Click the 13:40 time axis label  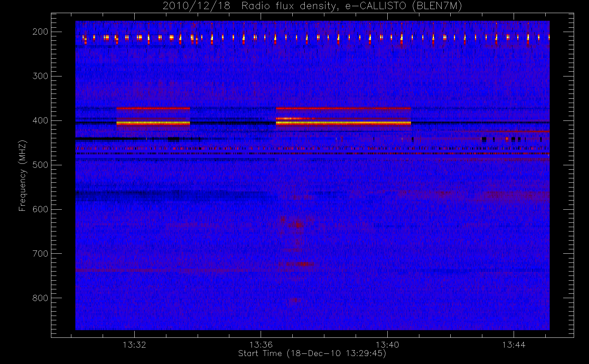(387, 345)
